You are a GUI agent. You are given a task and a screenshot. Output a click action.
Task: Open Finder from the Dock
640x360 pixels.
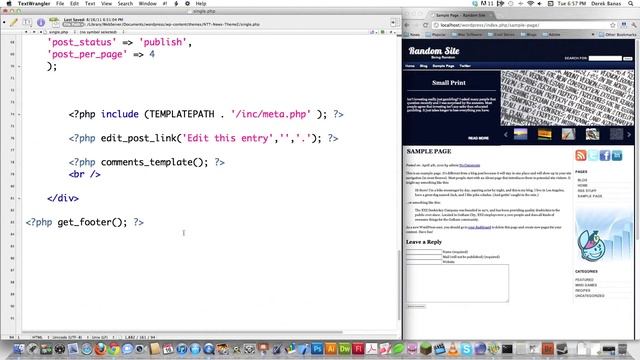(x=19, y=349)
